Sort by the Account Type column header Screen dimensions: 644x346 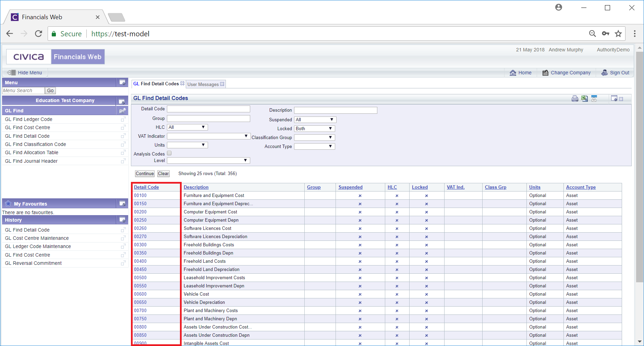(x=581, y=187)
